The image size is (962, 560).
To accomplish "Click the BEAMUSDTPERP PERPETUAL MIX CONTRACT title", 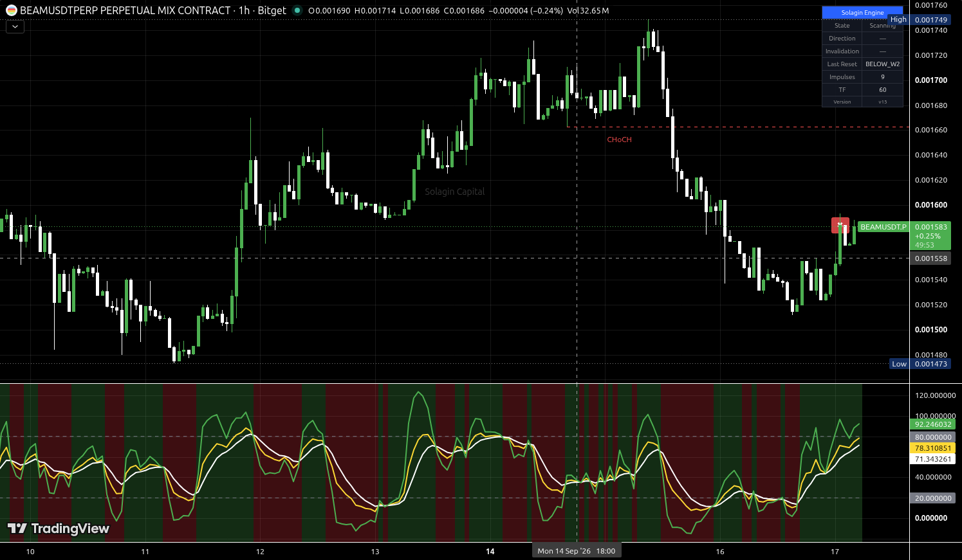I will [x=125, y=10].
